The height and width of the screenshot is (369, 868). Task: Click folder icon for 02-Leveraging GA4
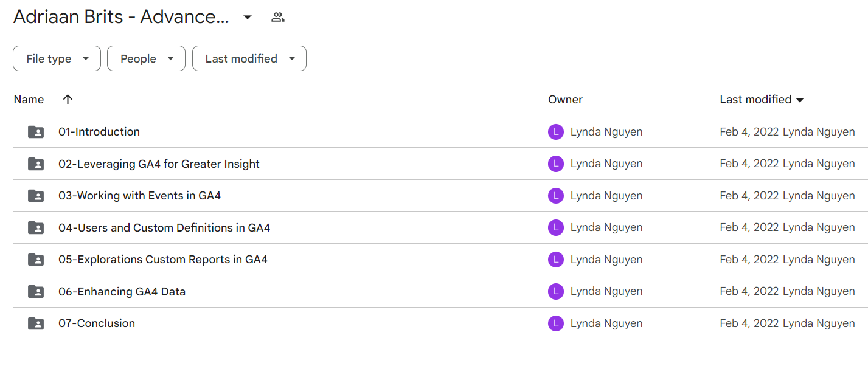pos(36,164)
